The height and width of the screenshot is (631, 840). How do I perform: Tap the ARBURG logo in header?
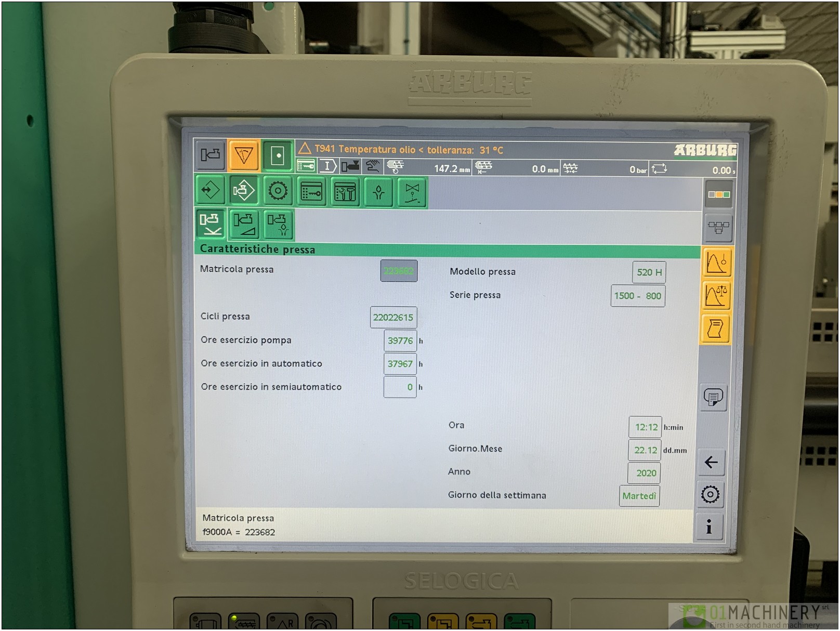(x=705, y=150)
